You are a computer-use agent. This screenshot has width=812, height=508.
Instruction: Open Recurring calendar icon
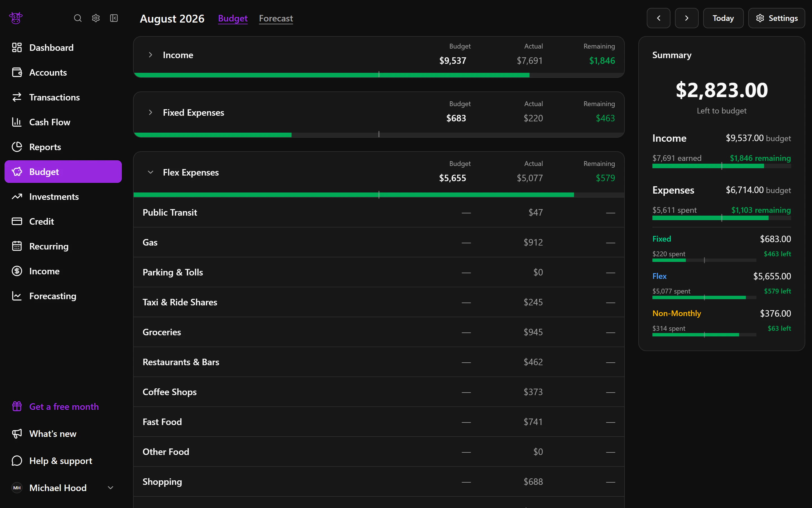coord(17,246)
